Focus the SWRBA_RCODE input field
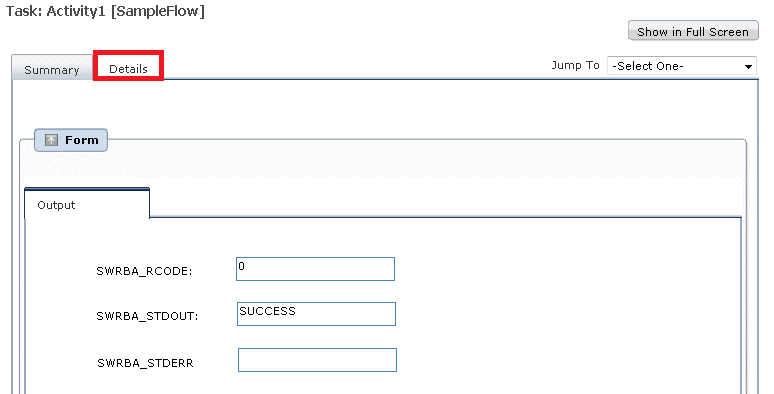Screen dimensions: 774x394 click(315, 269)
